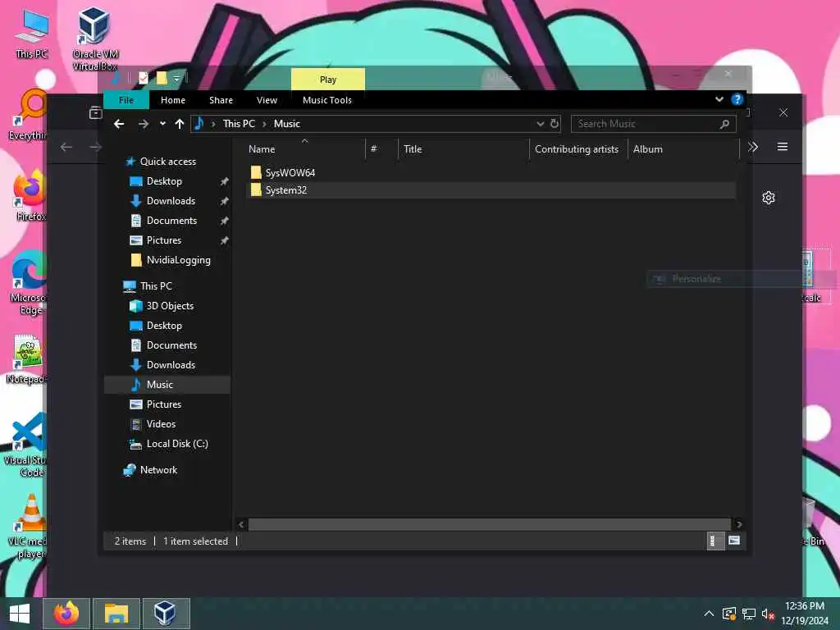Select the System32 folder row
The width and height of the screenshot is (840, 630).
pyautogui.click(x=491, y=190)
